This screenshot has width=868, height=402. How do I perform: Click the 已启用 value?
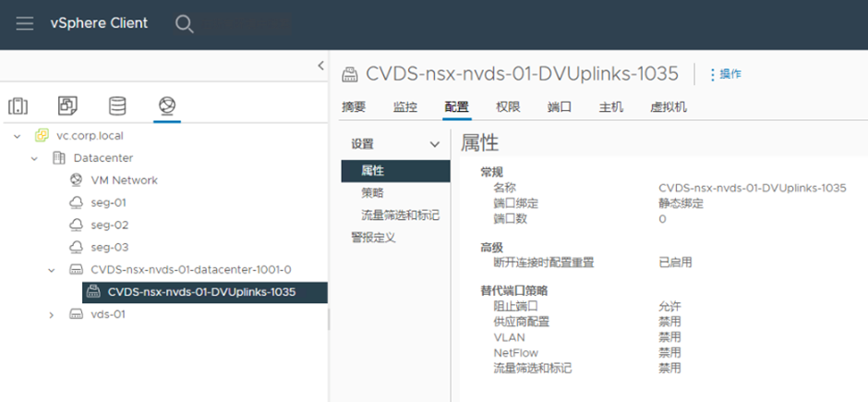pyautogui.click(x=675, y=262)
